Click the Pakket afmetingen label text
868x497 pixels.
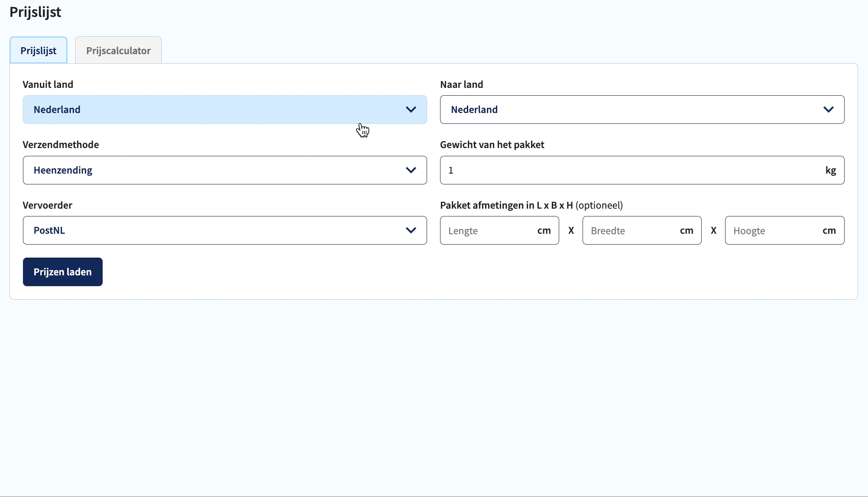531,205
